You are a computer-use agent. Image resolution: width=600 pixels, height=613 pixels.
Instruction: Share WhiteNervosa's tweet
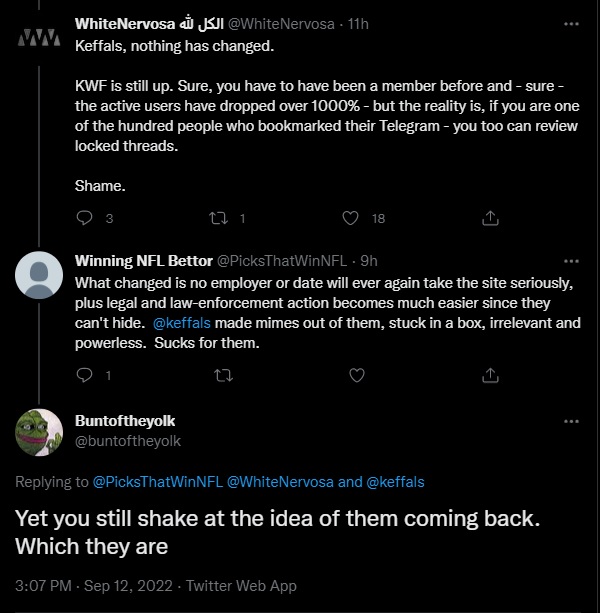[x=490, y=218]
